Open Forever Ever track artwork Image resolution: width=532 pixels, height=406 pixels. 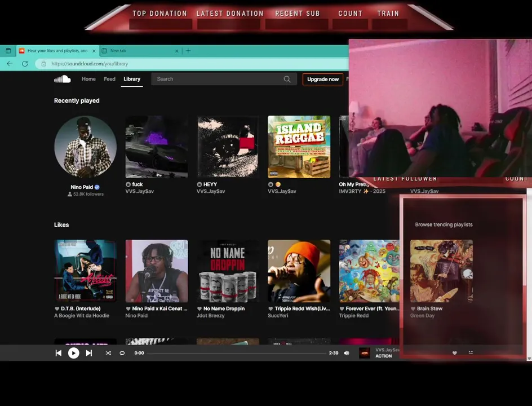pyautogui.click(x=370, y=271)
